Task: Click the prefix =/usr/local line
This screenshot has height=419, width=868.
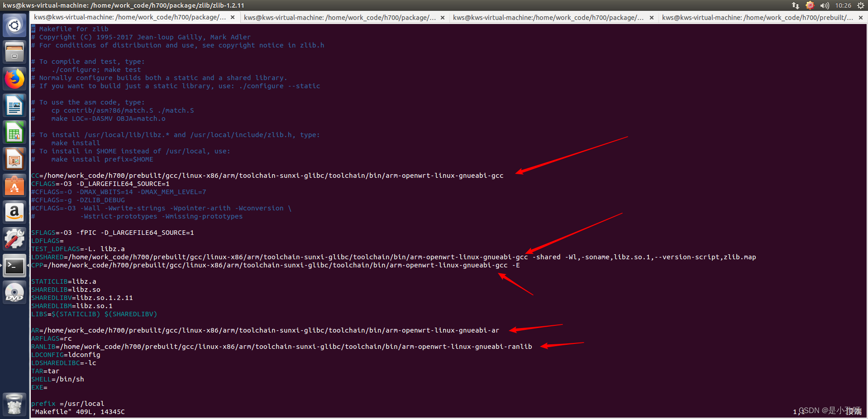Action: pyautogui.click(x=68, y=404)
